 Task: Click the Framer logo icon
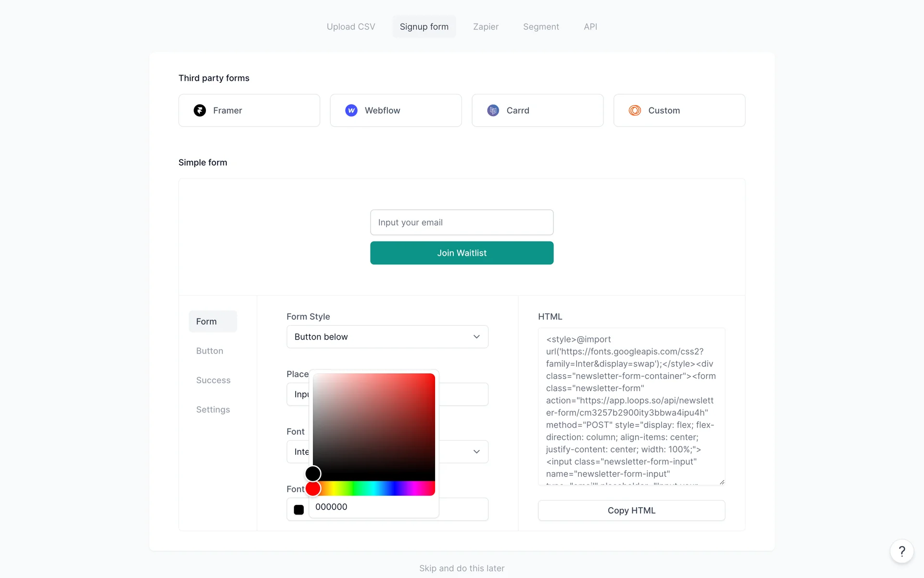tap(200, 110)
